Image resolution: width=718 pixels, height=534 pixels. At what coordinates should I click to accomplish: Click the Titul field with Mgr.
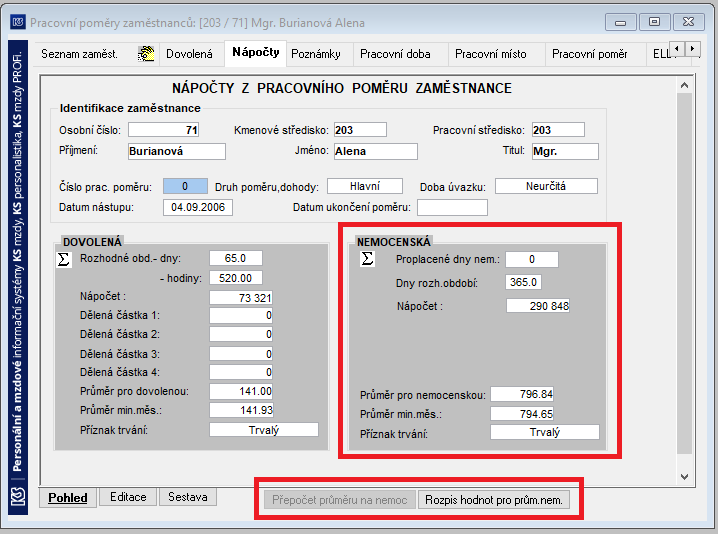[x=565, y=152]
